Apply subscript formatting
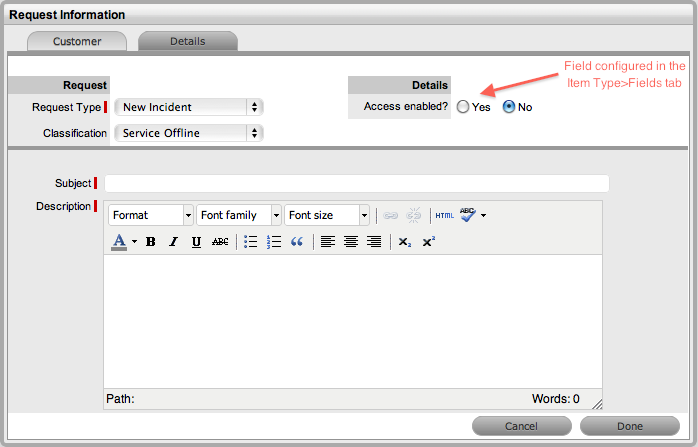This screenshot has width=698, height=447. (405, 242)
